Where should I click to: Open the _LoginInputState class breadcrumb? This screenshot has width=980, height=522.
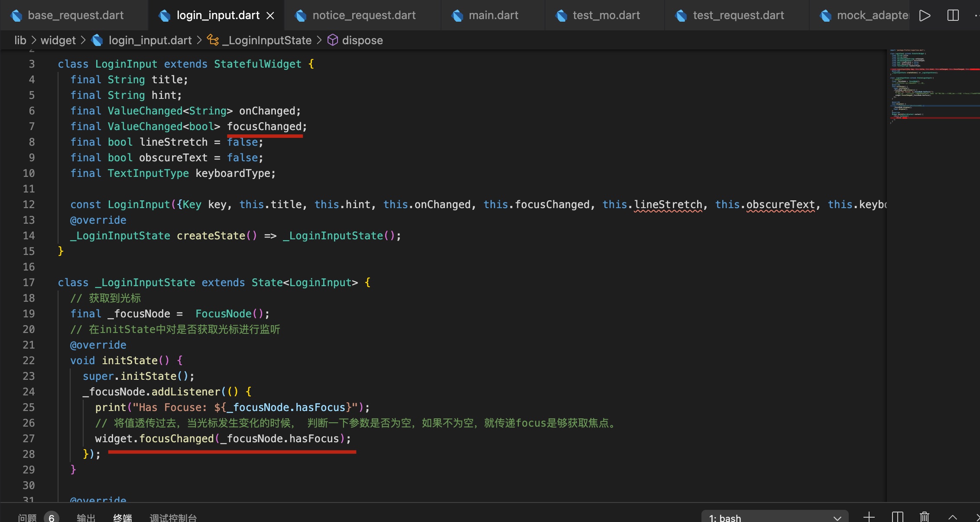tap(267, 40)
